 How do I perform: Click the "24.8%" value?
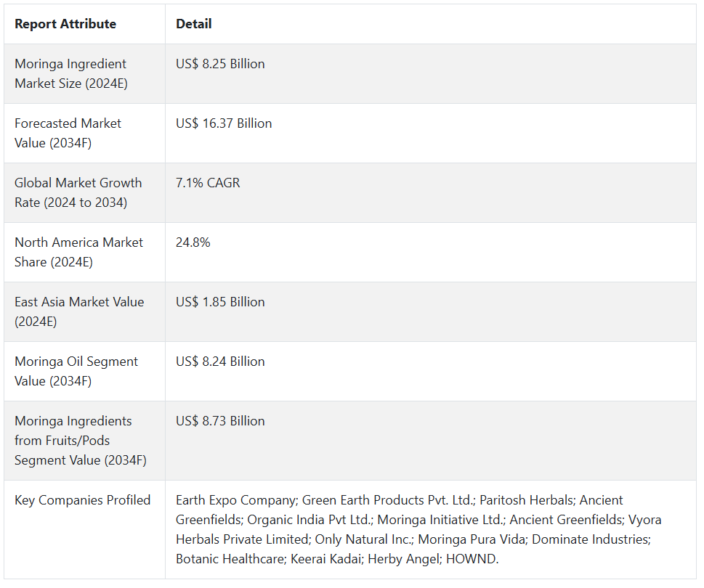pos(193,242)
